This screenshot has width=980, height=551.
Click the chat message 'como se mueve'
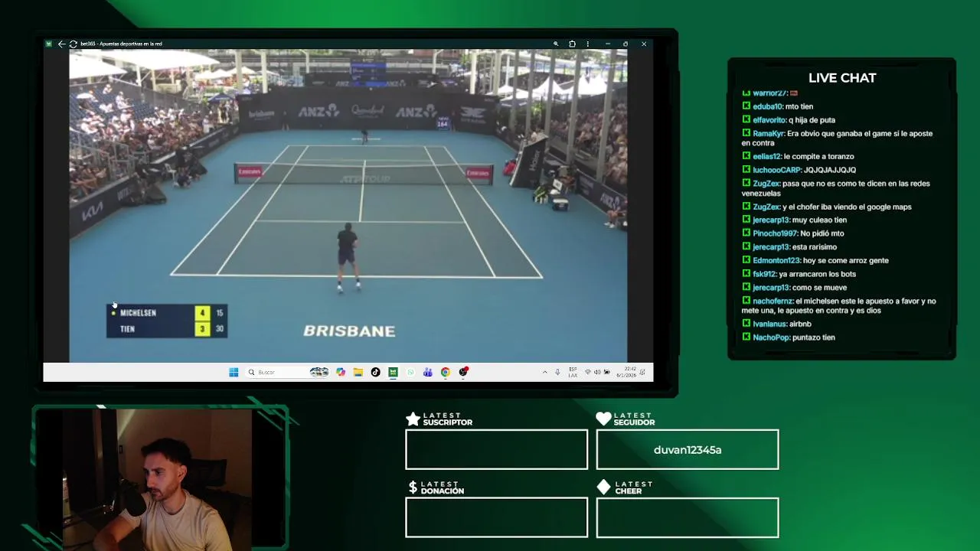tap(820, 288)
